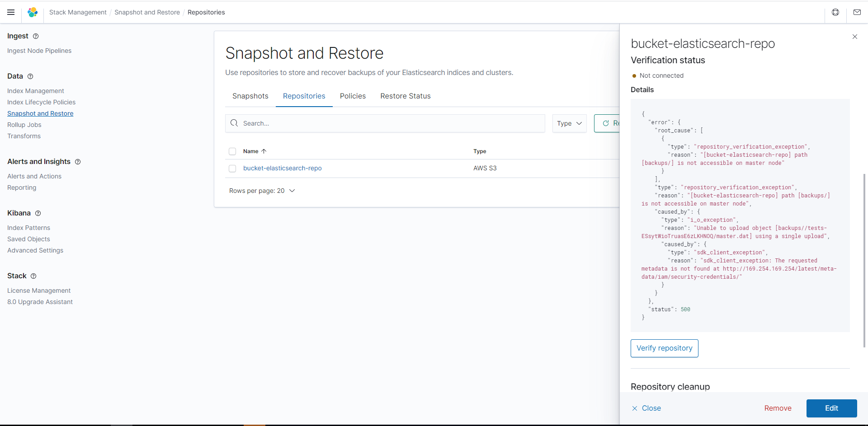868x426 pixels.
Task: Focus the repository search field
Action: [x=385, y=123]
